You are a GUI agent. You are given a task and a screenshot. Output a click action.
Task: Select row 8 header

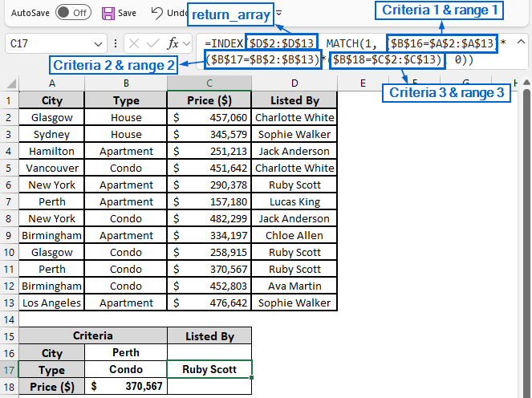coord(10,218)
